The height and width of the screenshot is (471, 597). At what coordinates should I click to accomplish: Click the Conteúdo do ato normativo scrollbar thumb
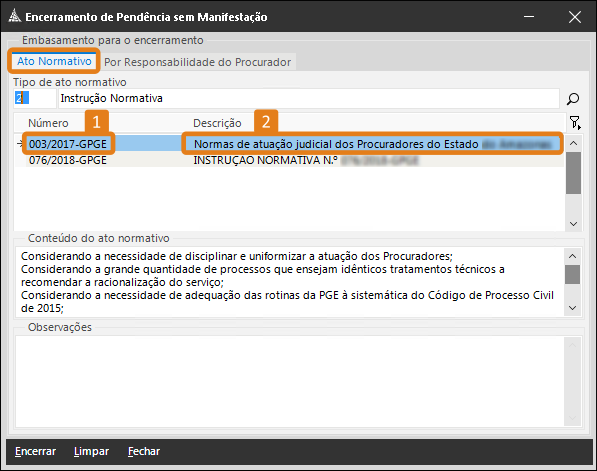pos(573,275)
